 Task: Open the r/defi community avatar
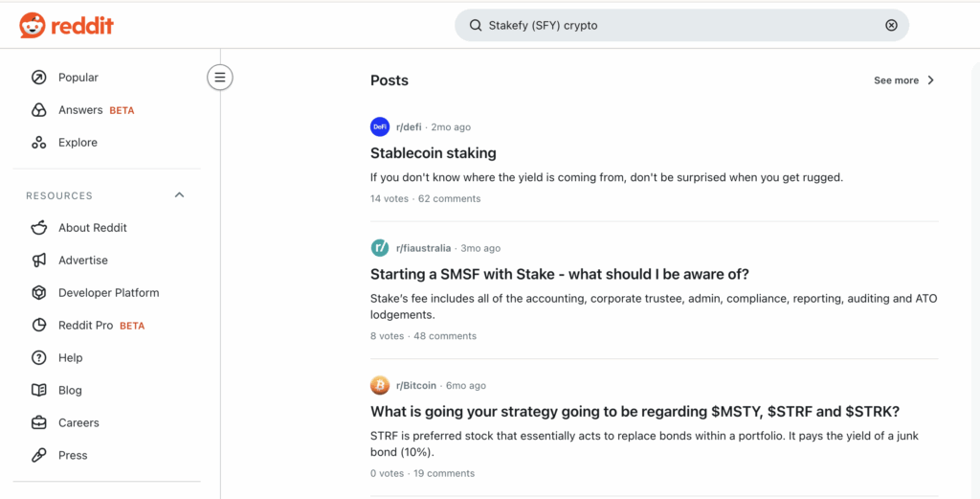[380, 126]
